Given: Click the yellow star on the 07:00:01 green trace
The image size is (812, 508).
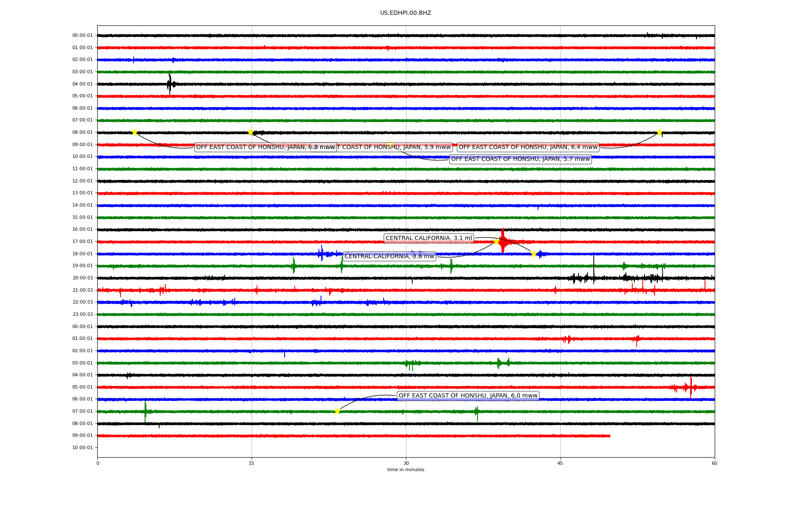Looking at the screenshot, I should click(337, 411).
